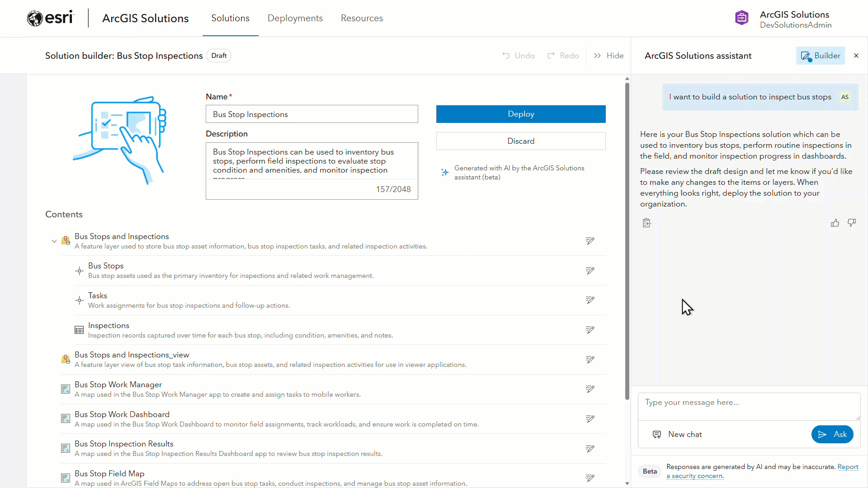Screen dimensions: 868x488
Task: Select the Bus Stop Inspection Results row
Action: tap(333, 449)
